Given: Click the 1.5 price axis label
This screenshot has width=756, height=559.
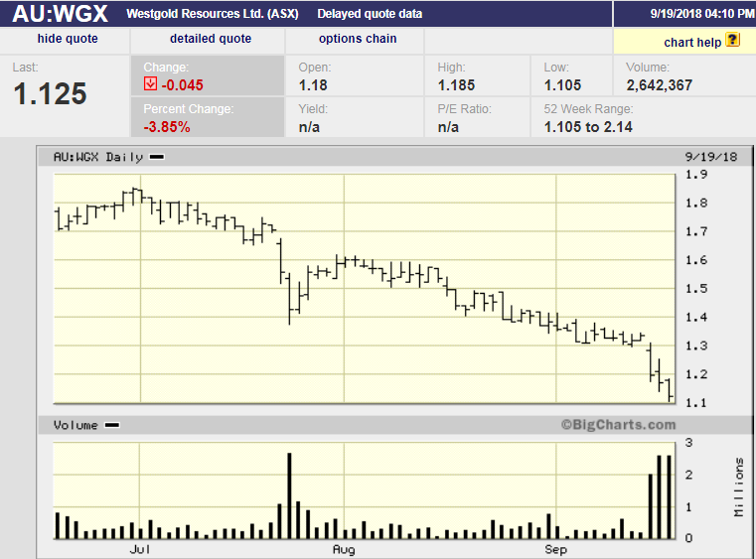Looking at the screenshot, I should (696, 289).
